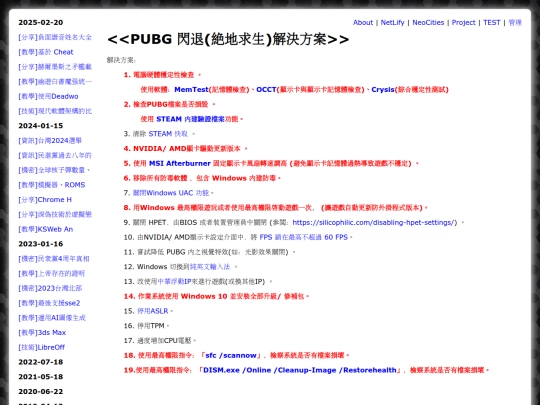
Task: Select the 2023-01-16 date heading
Action: coord(41,244)
